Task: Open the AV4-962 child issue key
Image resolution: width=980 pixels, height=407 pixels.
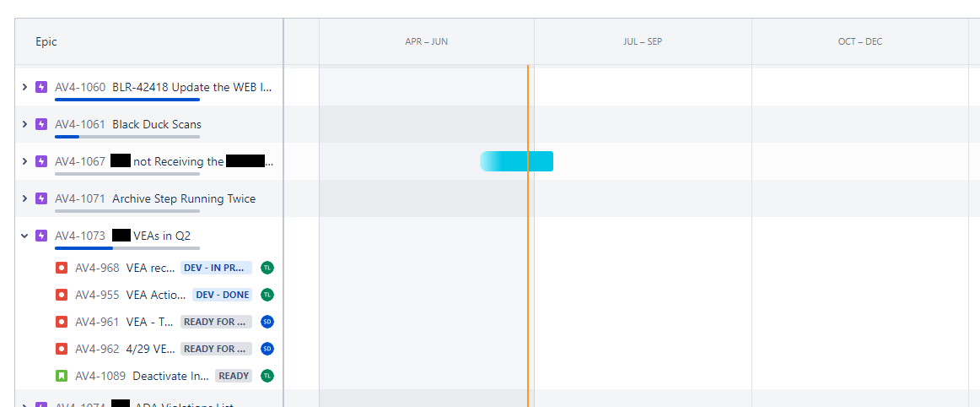Action: pyautogui.click(x=97, y=349)
